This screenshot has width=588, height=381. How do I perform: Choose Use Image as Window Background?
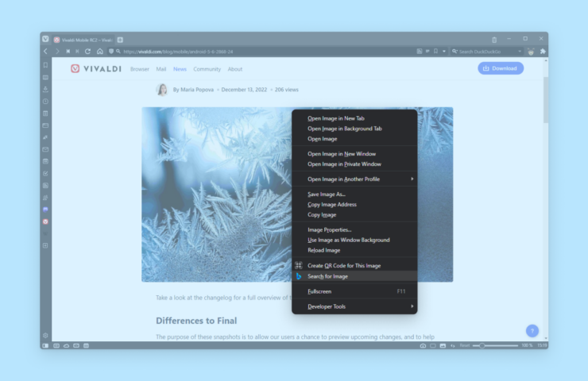[354, 240]
